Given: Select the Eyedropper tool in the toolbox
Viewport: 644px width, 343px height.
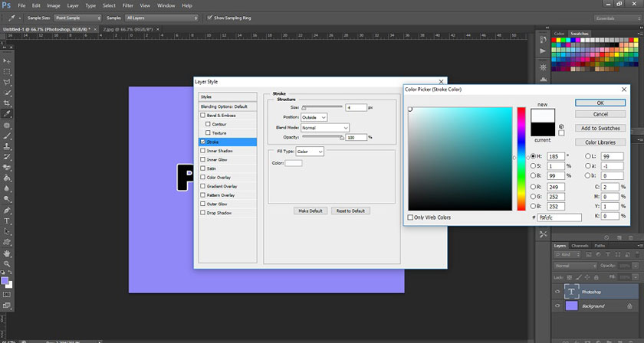Looking at the screenshot, I should click(x=7, y=114).
